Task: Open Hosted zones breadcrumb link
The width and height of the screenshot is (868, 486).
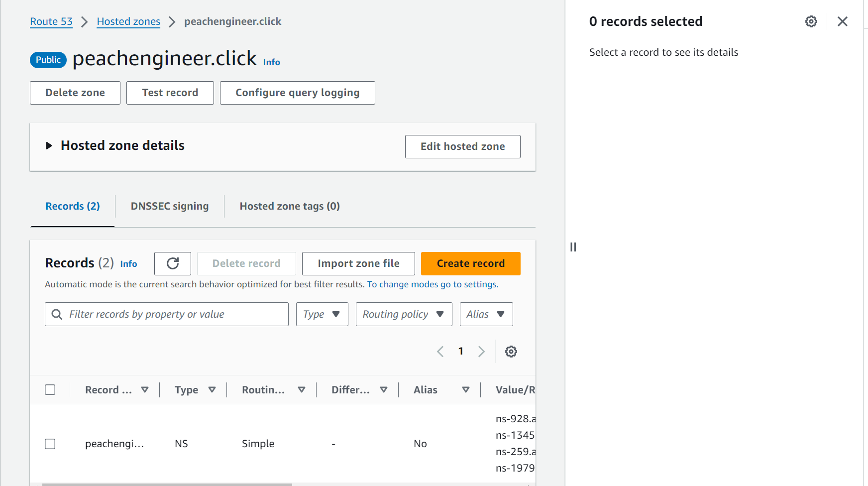Action: 128,21
